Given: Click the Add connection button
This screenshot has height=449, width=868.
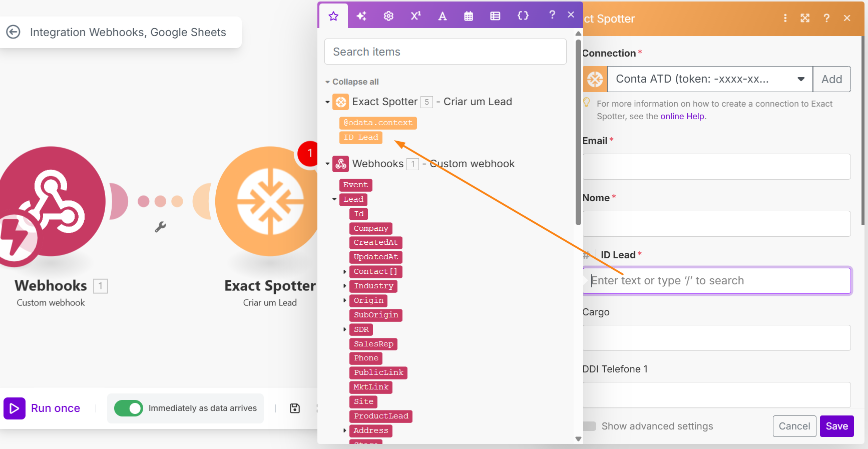Looking at the screenshot, I should pos(831,79).
